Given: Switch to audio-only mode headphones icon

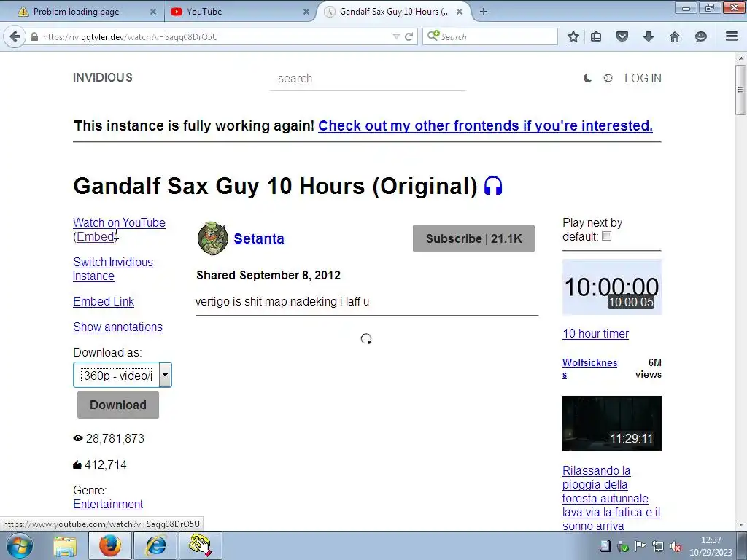Looking at the screenshot, I should (493, 186).
